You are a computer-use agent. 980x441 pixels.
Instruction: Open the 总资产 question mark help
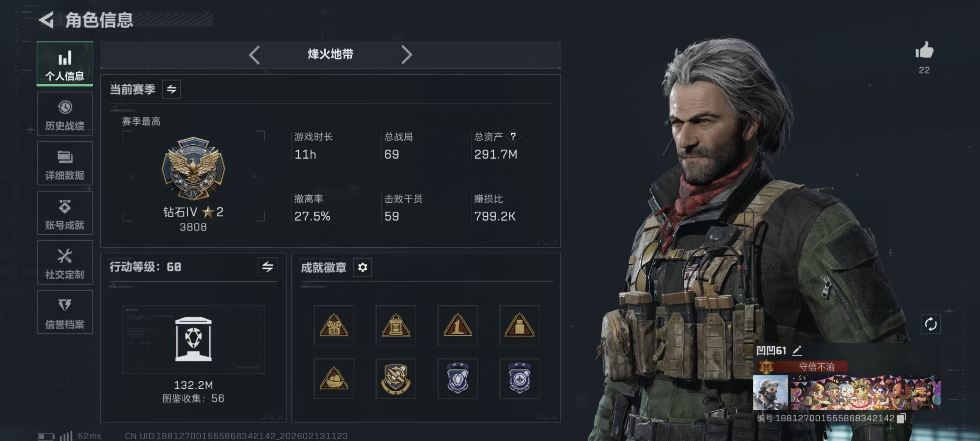click(513, 136)
